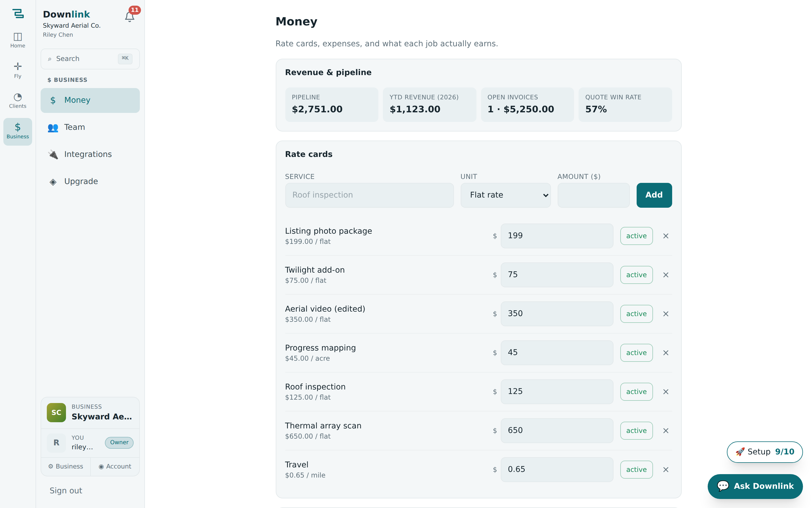This screenshot has width=812, height=508.
Task: Edit the Progress mapping amount 45
Action: coord(557,353)
